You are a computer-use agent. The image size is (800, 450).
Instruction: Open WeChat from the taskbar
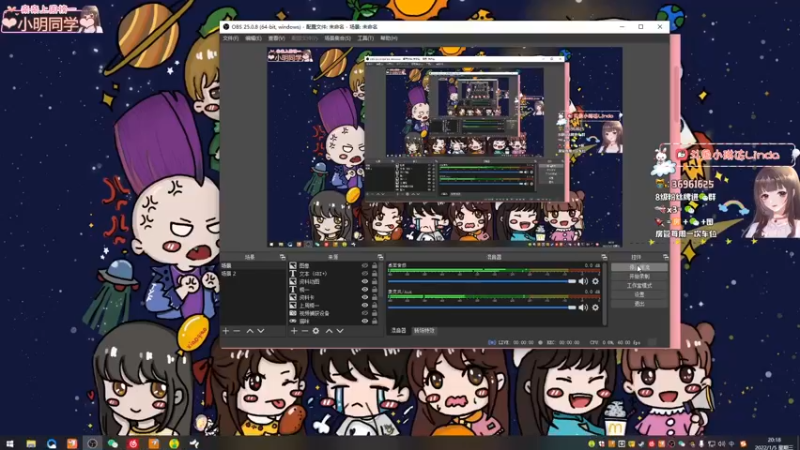(113, 443)
